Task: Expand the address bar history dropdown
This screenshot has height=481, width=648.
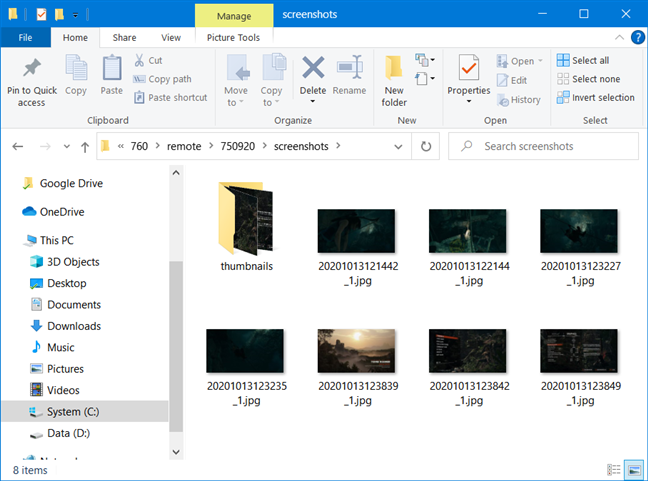Action: pyautogui.click(x=398, y=146)
